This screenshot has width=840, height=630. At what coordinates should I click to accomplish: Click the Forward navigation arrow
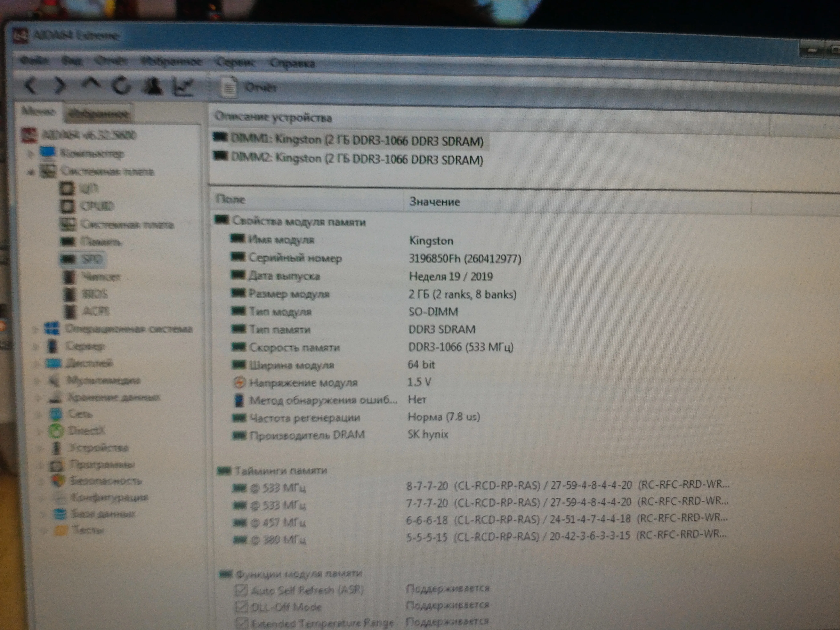coord(60,86)
